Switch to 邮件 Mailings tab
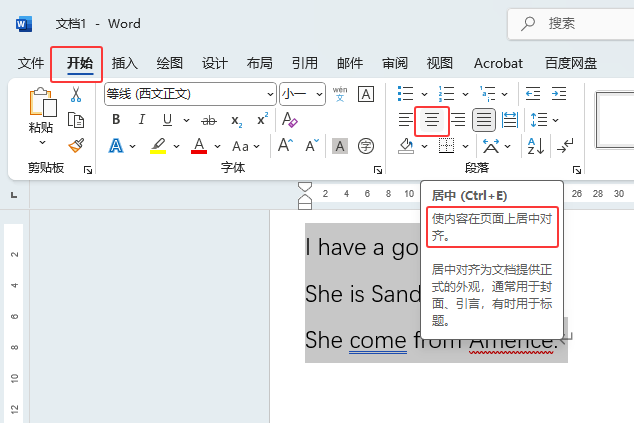 point(350,63)
